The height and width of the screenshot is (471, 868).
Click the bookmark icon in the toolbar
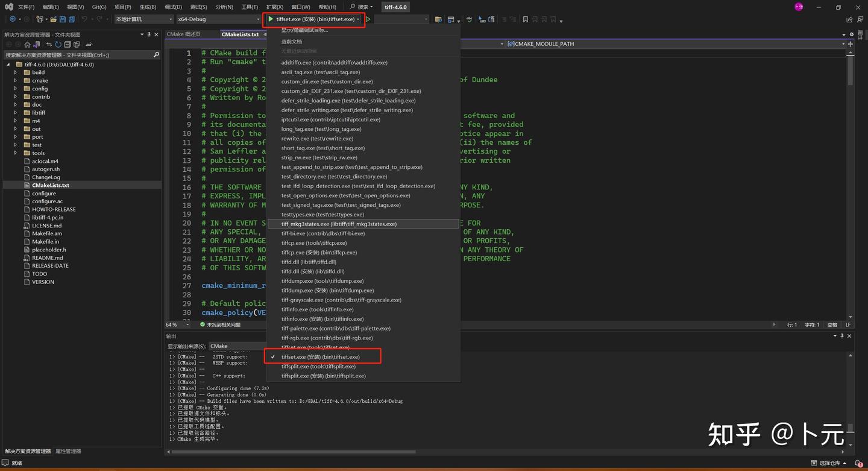click(525, 19)
